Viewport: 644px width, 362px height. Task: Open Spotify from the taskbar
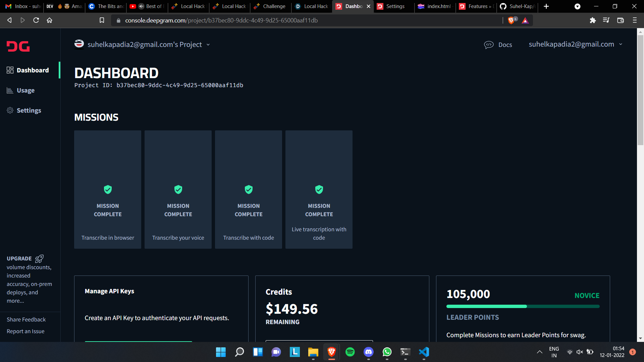[x=350, y=352]
